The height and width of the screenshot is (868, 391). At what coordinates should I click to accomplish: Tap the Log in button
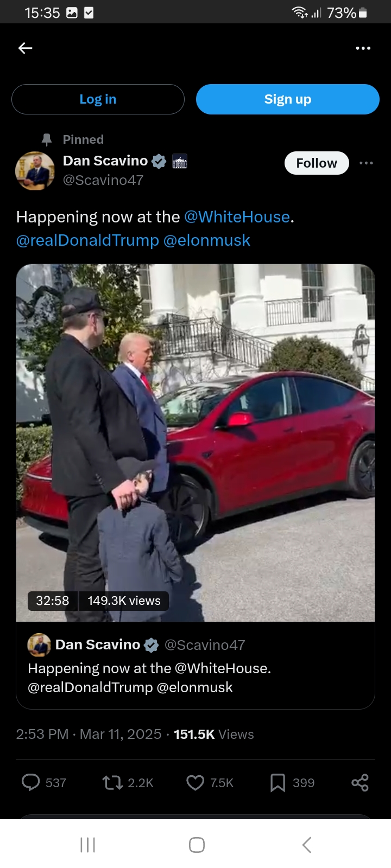point(98,99)
